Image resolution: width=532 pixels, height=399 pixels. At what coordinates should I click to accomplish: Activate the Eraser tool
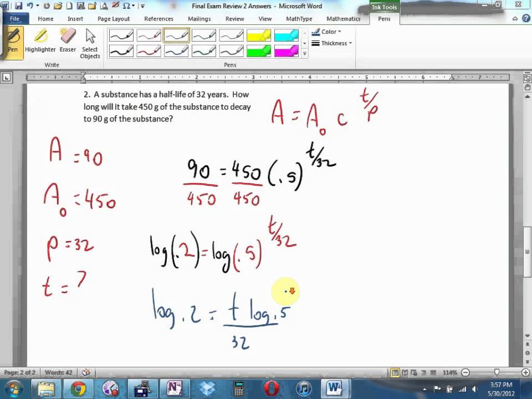68,40
